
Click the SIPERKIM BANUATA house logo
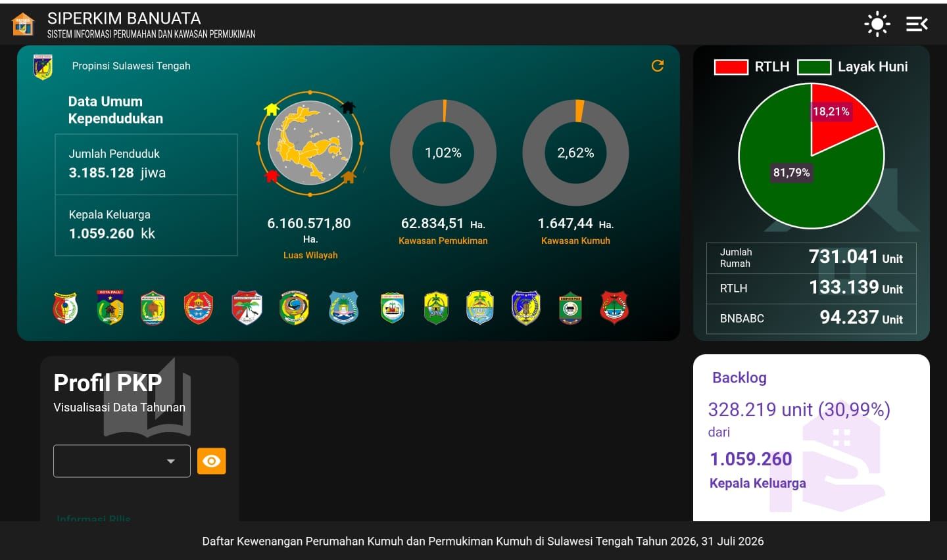click(x=23, y=24)
